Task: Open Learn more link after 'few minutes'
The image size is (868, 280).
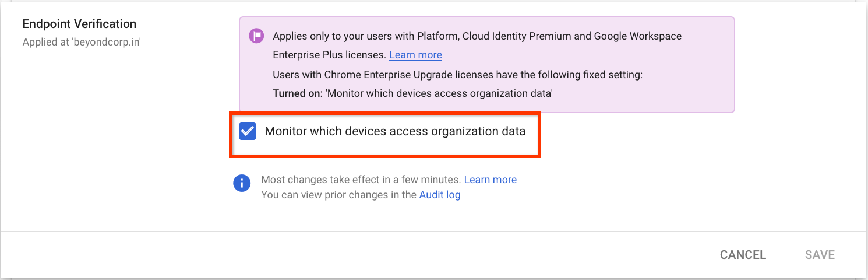Action: 490,180
